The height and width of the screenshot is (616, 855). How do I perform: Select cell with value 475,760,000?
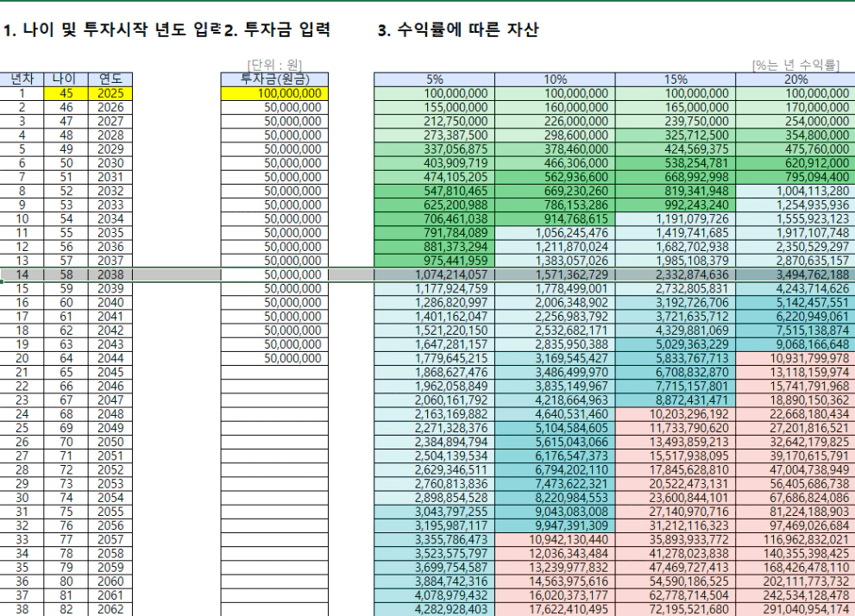(795, 149)
